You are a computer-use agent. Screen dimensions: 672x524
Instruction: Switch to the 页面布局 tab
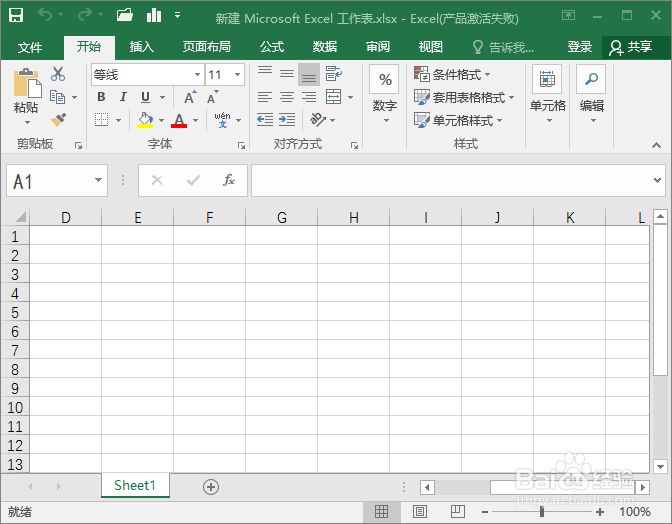[x=207, y=47]
